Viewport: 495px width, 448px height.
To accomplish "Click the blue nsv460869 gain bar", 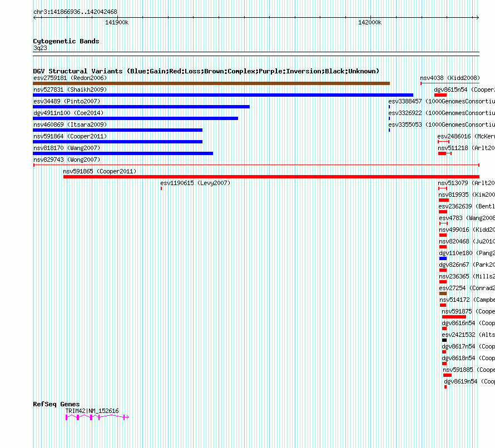I will pyautogui.click(x=117, y=130).
